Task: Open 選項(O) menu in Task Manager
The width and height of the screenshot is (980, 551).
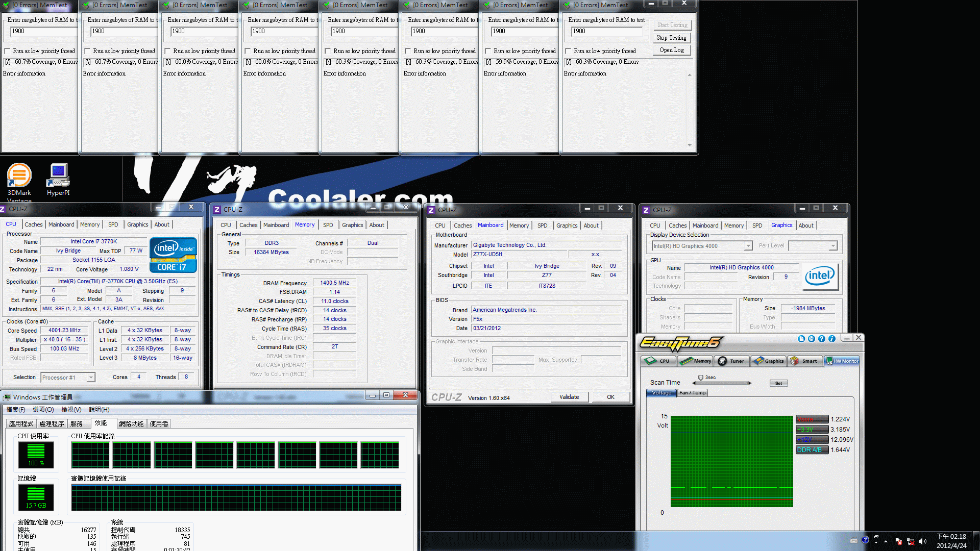Action: pyautogui.click(x=43, y=410)
